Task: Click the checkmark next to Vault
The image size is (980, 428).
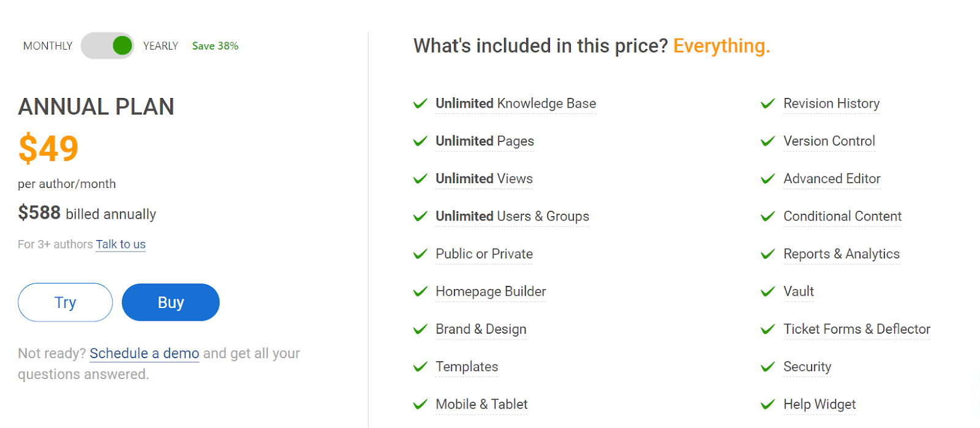Action: click(x=767, y=291)
